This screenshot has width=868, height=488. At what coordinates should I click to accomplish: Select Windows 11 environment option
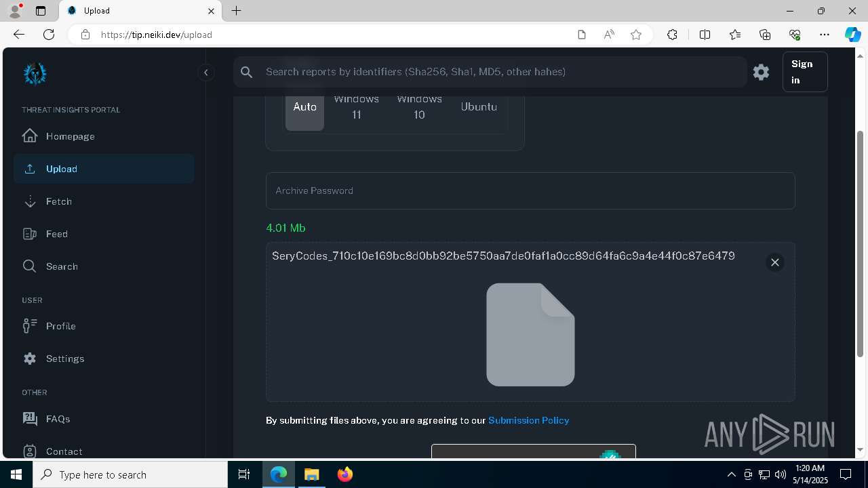tap(356, 106)
